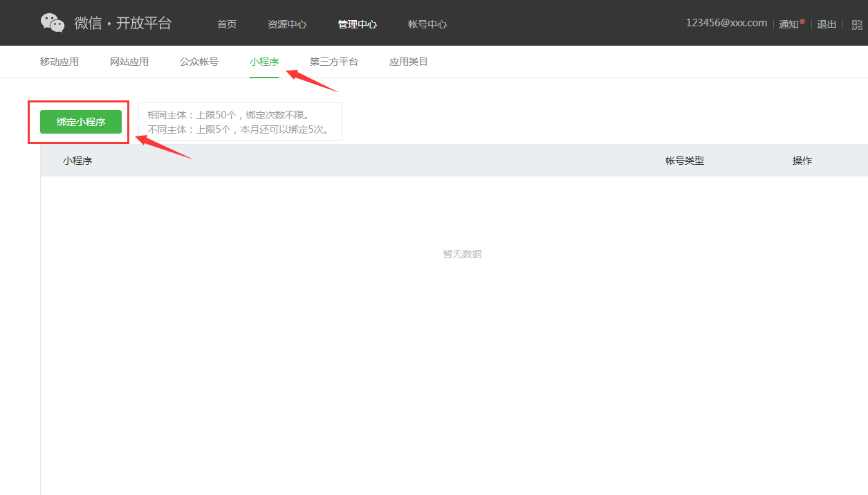
Task: Open the 公众帐号 tab
Action: 199,62
